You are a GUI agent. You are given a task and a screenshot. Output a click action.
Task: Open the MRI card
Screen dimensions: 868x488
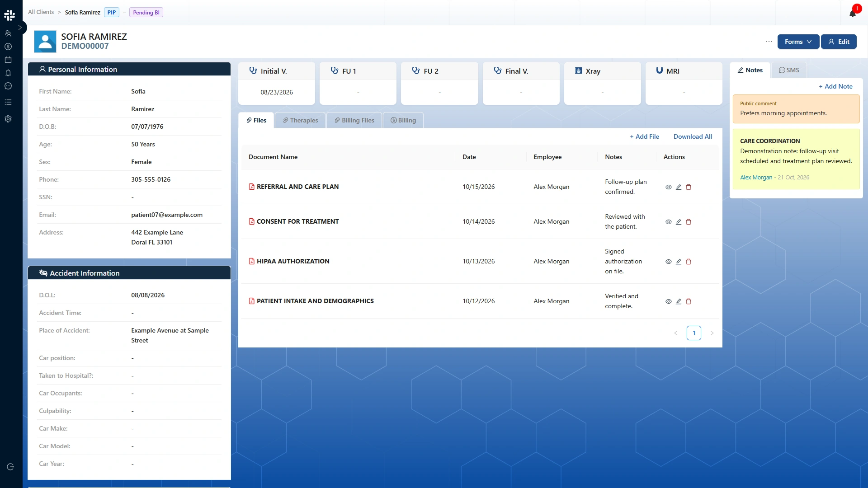point(684,83)
